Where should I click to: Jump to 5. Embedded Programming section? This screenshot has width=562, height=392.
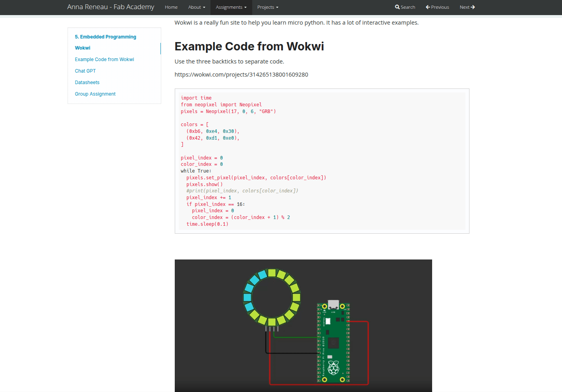pos(105,37)
